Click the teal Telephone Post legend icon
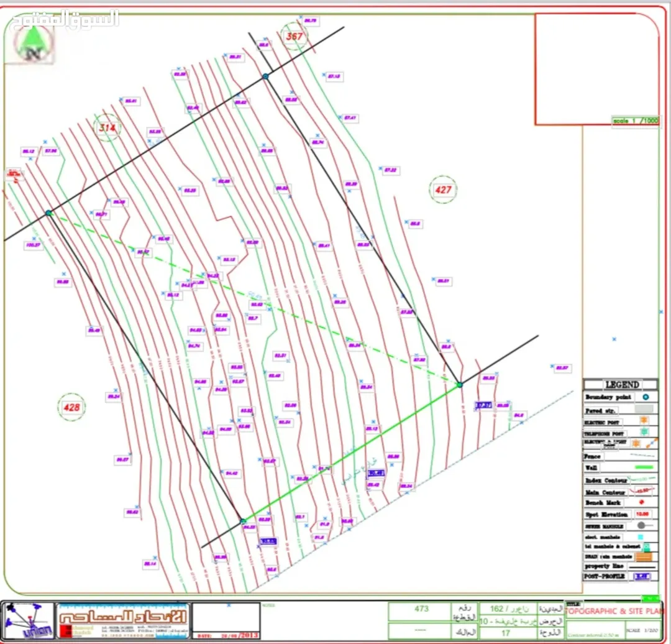This screenshot has height=644, width=671. [x=644, y=431]
